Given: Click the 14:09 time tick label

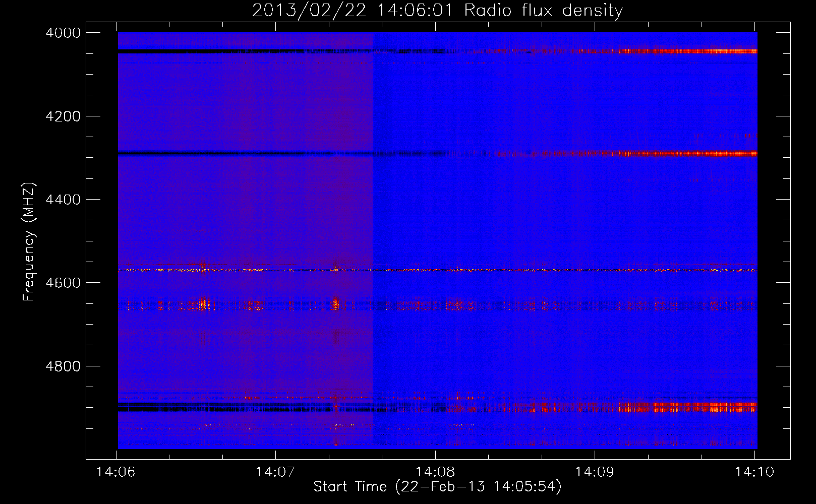Looking at the screenshot, I should [595, 472].
